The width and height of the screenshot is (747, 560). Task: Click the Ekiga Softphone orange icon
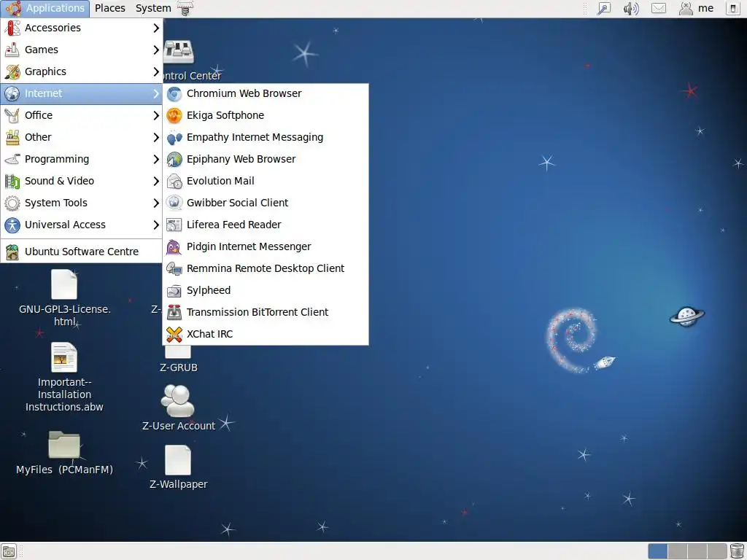point(174,116)
